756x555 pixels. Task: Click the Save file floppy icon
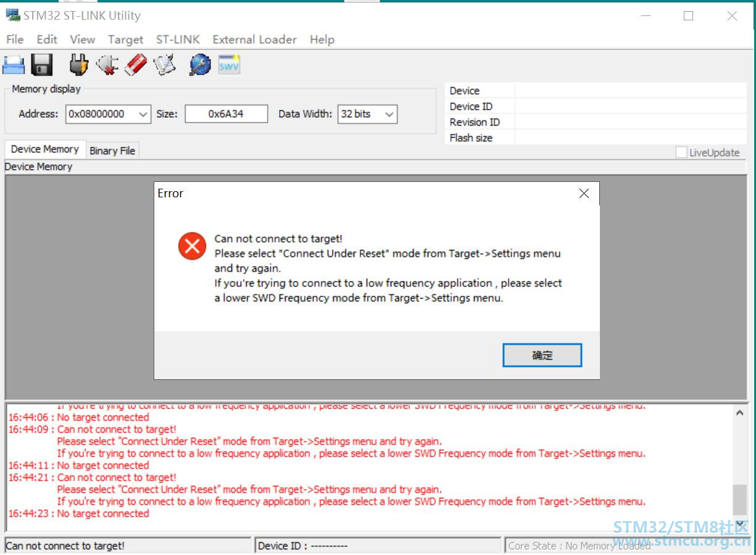42,64
